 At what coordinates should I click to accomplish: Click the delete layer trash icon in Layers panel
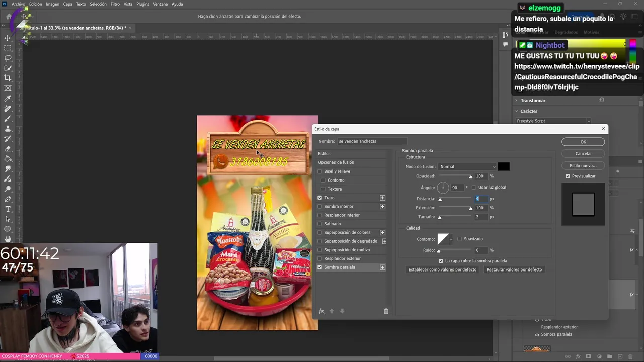pyautogui.click(x=630, y=356)
